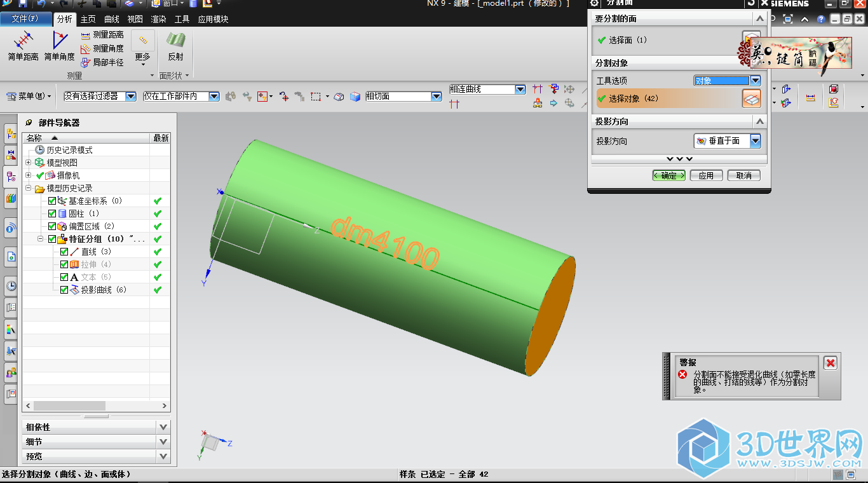This screenshot has width=868, height=483.
Task: Open the 文件(F) menu
Action: click(25, 18)
